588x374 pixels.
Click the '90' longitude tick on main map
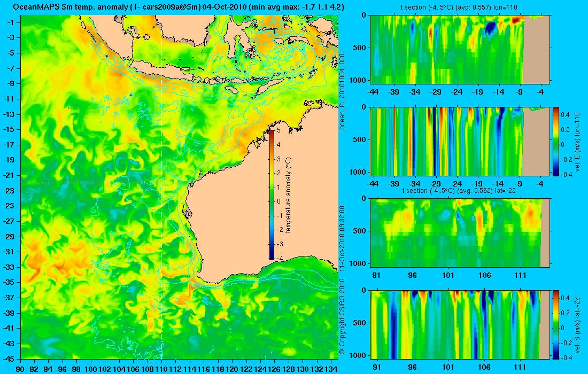[21, 369]
